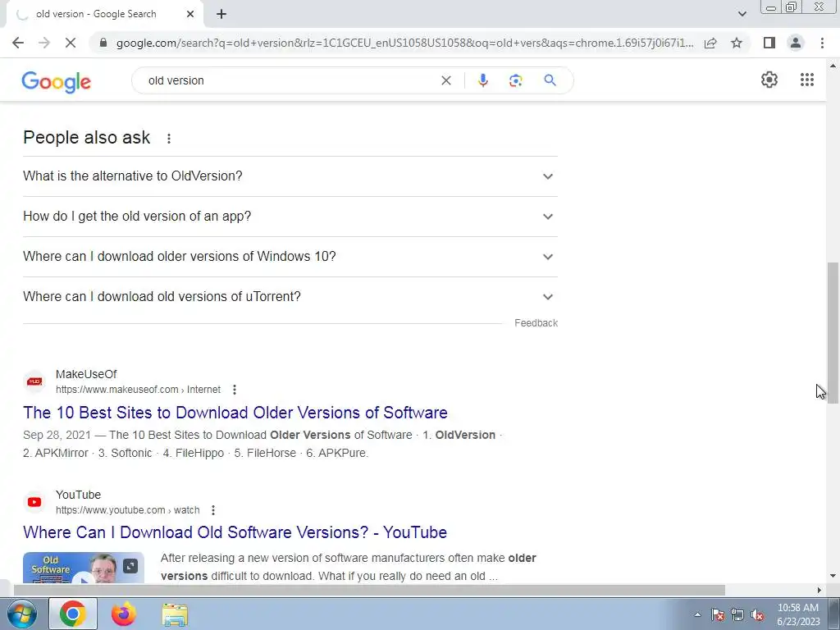Open Windows Explorer from taskbar
Image resolution: width=840 pixels, height=630 pixels.
(x=175, y=614)
